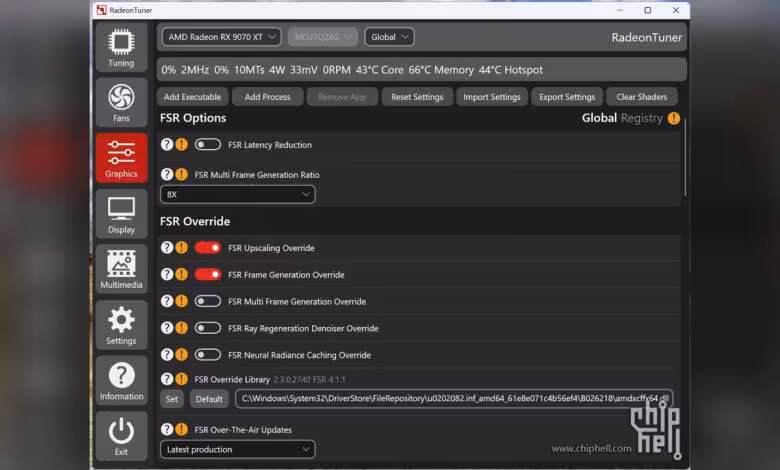Viewport: 780px width, 470px height.
Task: Click the Remove App button
Action: (342, 97)
